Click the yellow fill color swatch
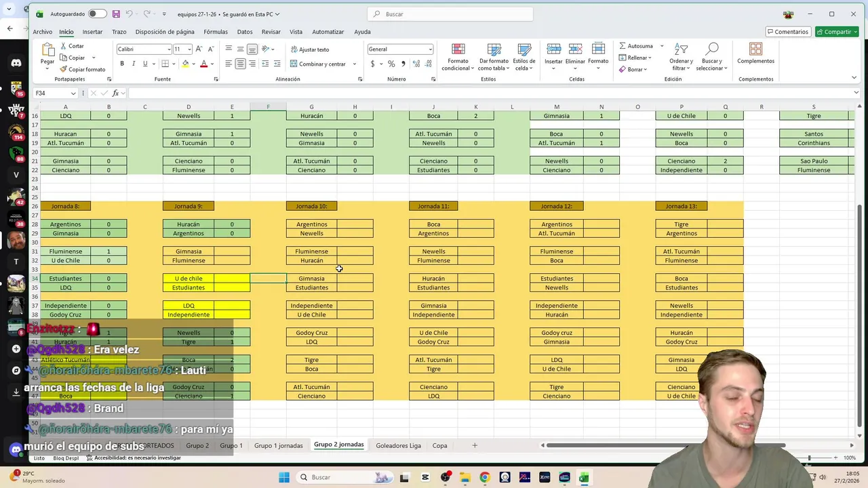The image size is (868, 488). [x=185, y=64]
